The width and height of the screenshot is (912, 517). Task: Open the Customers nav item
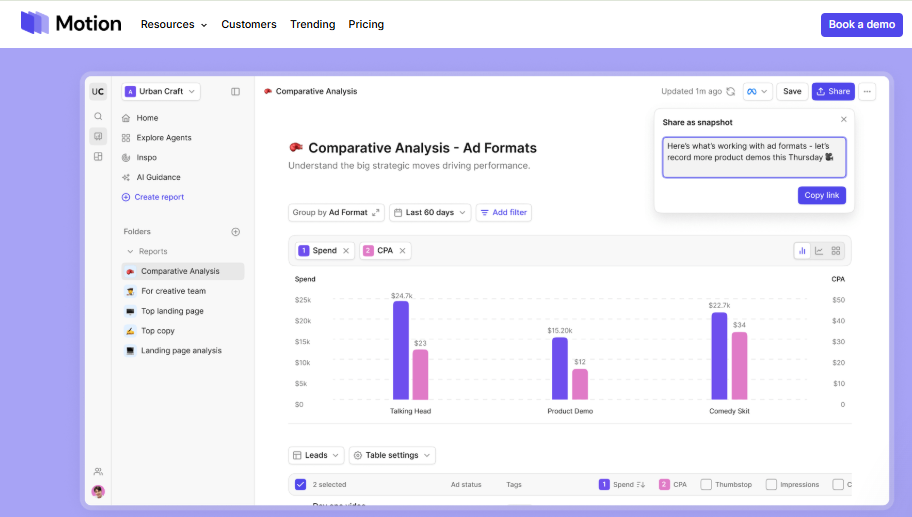[249, 24]
